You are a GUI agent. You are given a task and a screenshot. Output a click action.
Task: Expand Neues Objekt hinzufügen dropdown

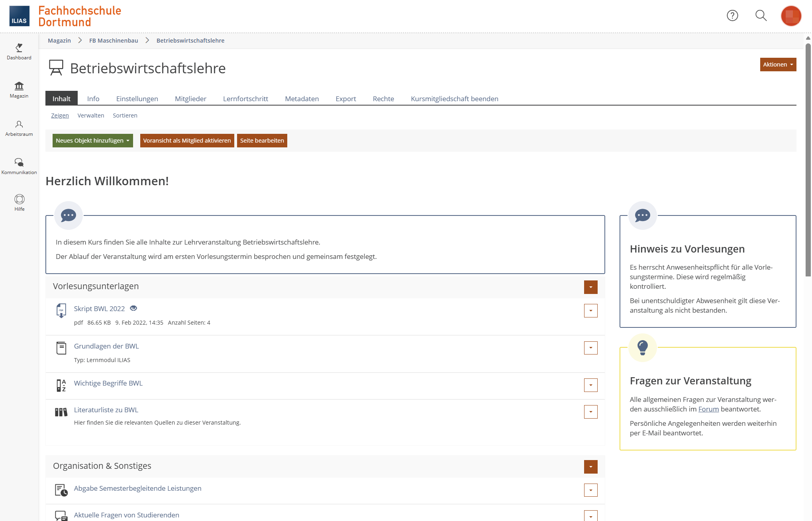pos(92,141)
